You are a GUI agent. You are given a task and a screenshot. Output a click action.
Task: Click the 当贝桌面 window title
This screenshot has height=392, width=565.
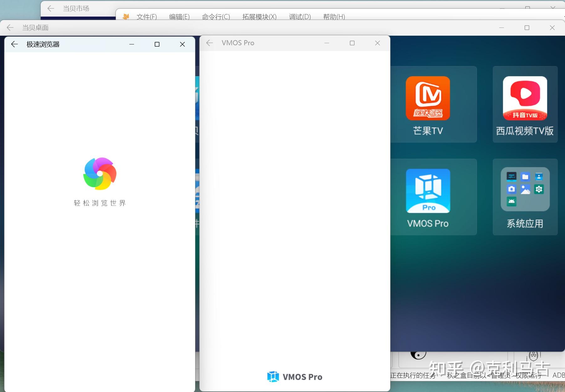click(35, 28)
